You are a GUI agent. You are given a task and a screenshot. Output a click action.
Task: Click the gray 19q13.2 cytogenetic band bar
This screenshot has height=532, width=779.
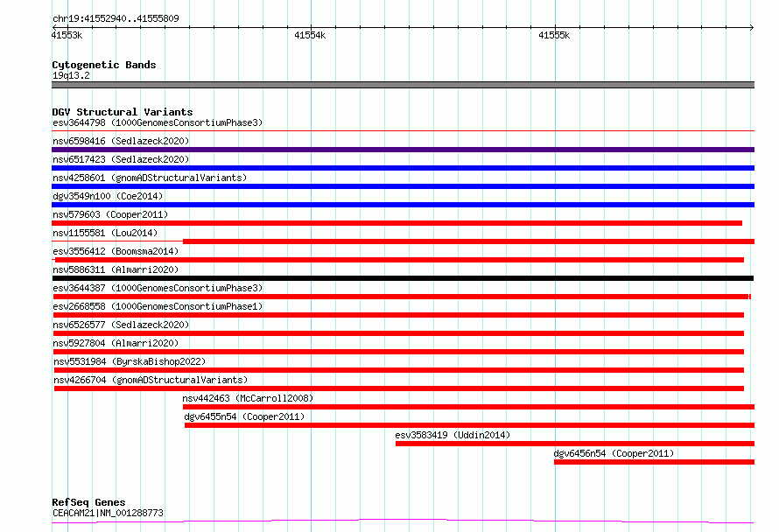(x=403, y=85)
